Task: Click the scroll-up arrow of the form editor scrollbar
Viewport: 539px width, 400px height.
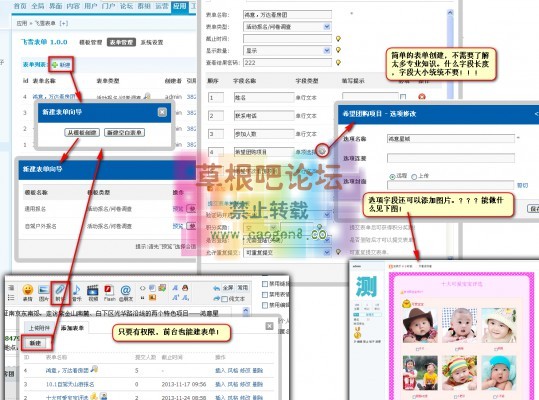Action: (450, 13)
